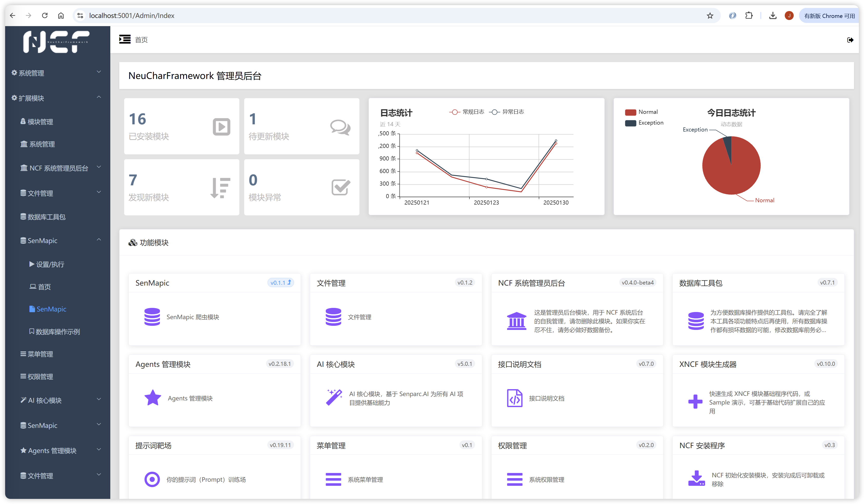The width and height of the screenshot is (864, 504).
Task: Toggle 异常日志 series in the chart legend
Action: pos(506,112)
